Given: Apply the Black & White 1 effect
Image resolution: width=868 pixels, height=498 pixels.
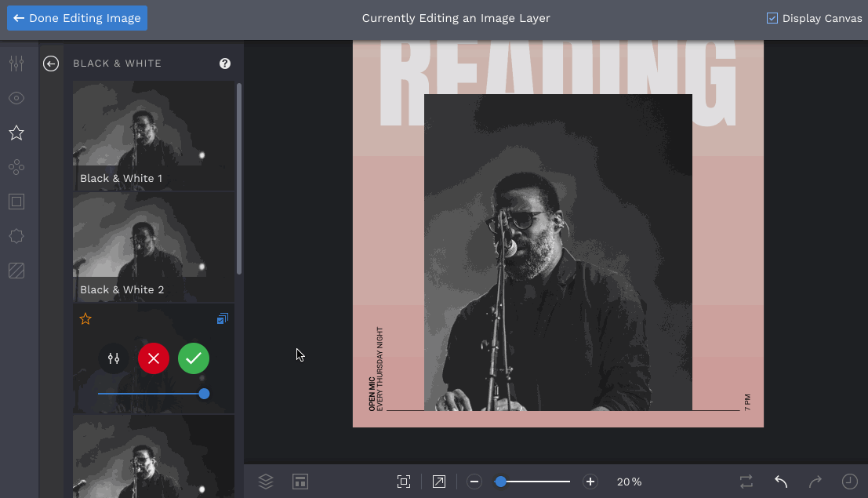Looking at the screenshot, I should click(x=154, y=136).
